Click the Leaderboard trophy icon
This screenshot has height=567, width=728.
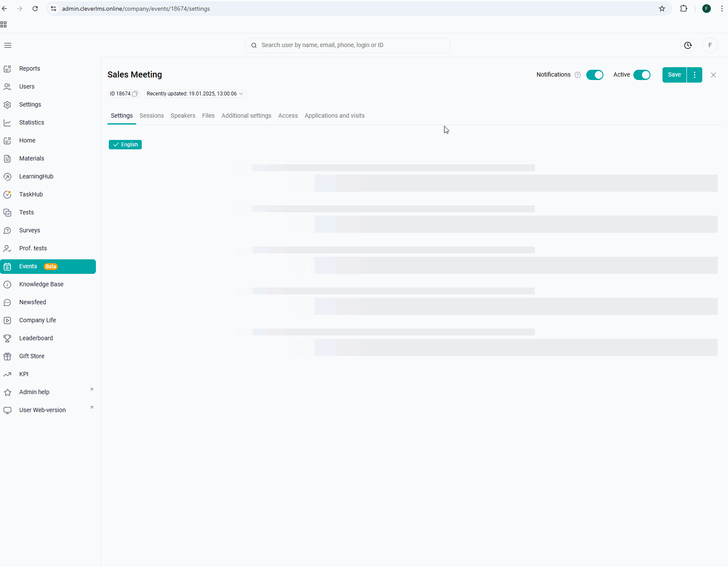tap(7, 338)
